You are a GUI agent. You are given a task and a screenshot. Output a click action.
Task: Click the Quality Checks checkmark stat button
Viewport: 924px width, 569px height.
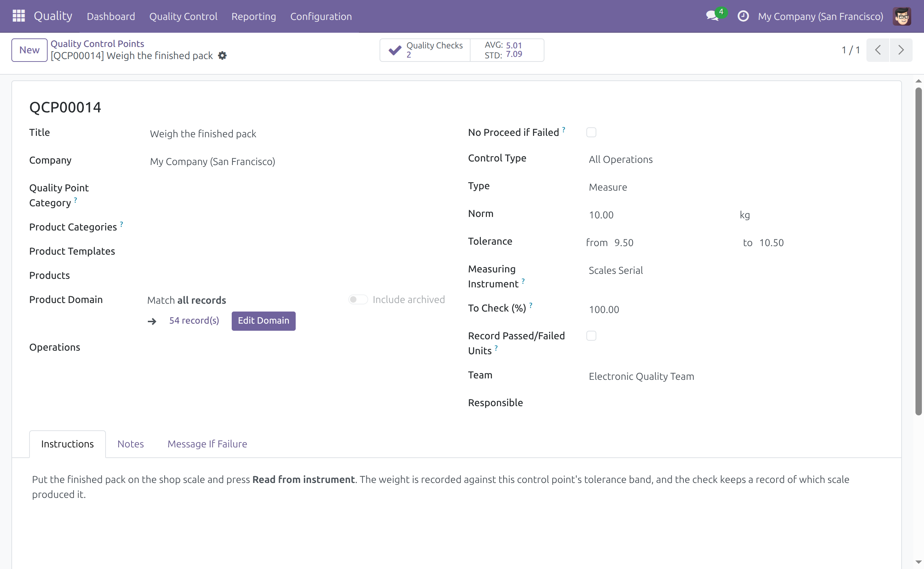click(x=425, y=50)
